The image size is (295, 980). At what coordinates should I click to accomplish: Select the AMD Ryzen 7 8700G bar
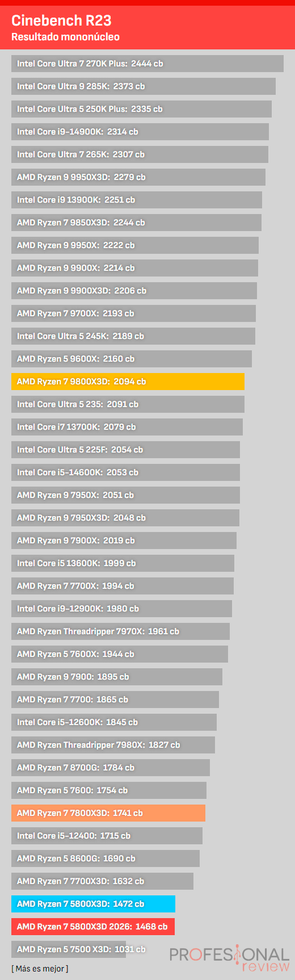click(x=111, y=768)
